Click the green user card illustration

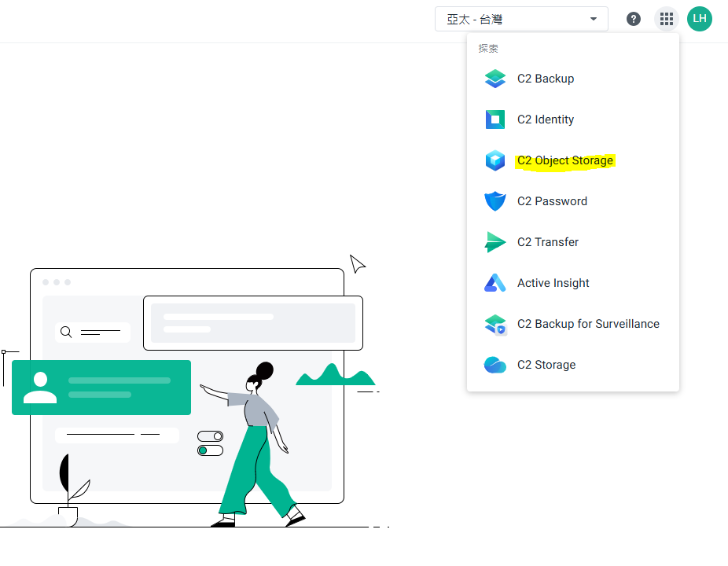101,388
